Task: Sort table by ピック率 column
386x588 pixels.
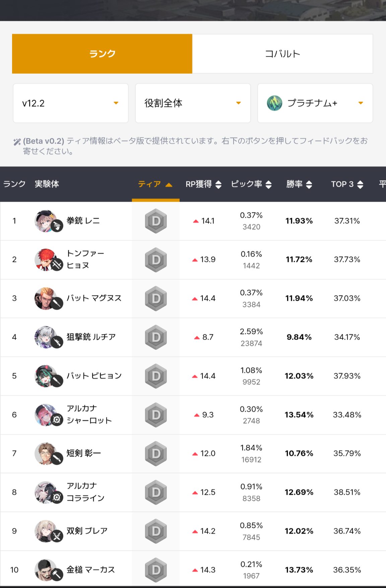Action: [251, 184]
